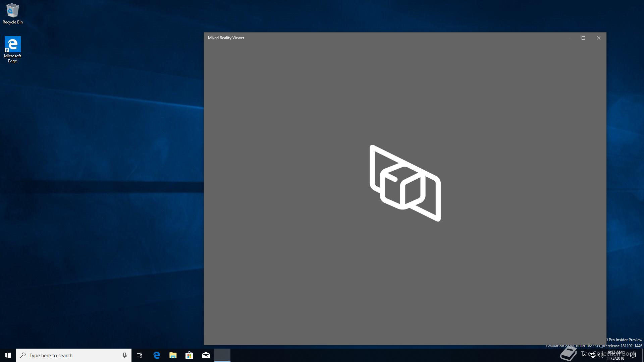
Task: Open the Windows Start menu
Action: tap(8, 355)
